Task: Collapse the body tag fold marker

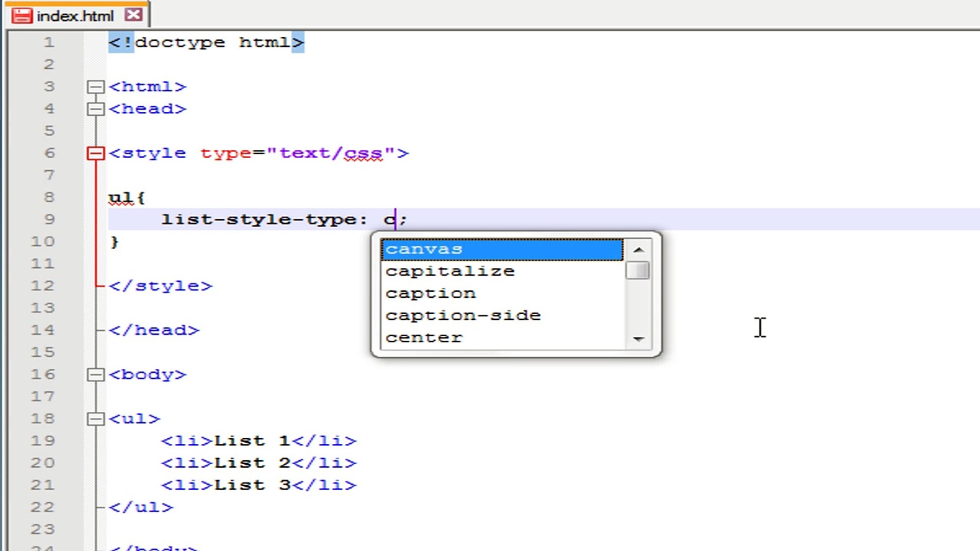Action: click(95, 375)
